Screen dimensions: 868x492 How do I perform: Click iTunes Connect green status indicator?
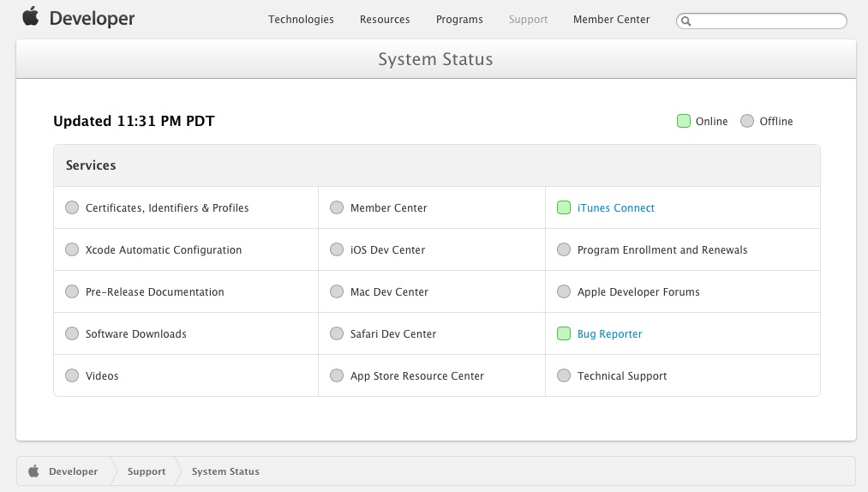(564, 207)
